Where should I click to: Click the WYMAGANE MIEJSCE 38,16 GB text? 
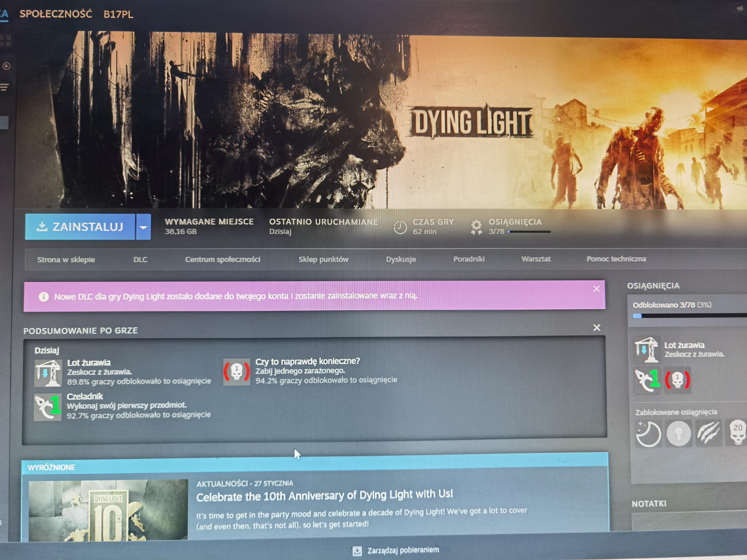tap(209, 227)
